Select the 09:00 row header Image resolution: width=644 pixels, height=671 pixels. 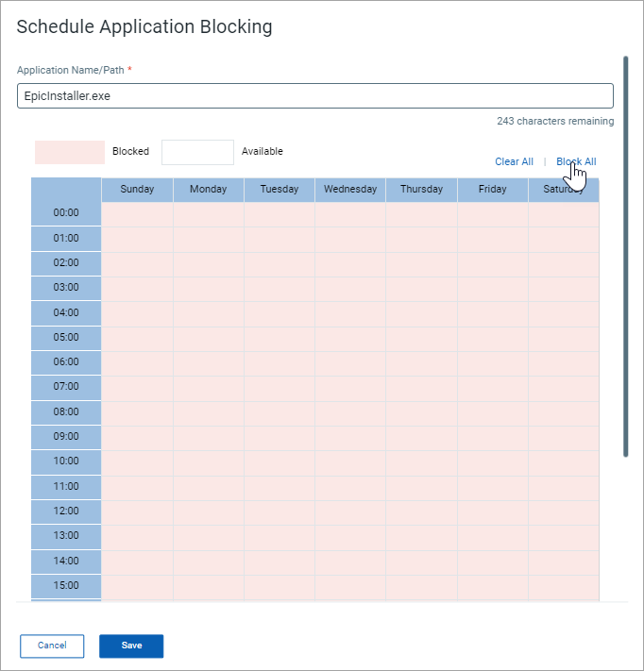pos(66,437)
